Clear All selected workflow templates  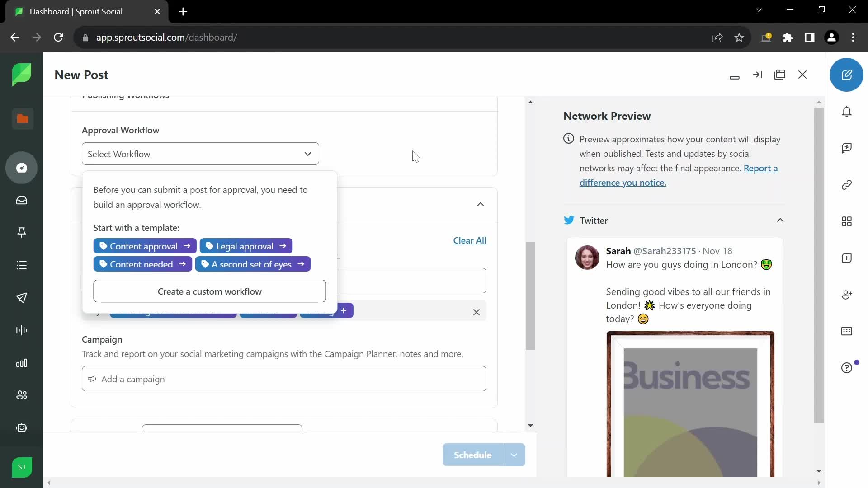470,239
